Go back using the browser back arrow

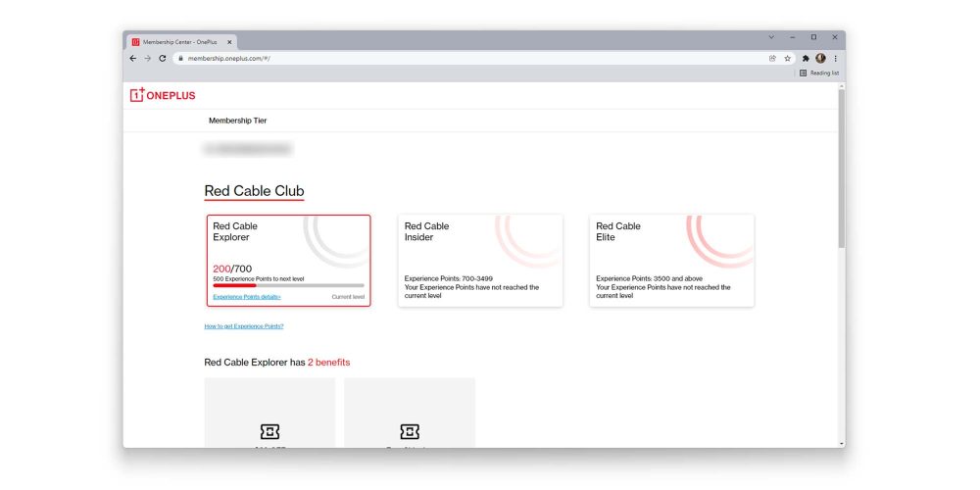[133, 59]
